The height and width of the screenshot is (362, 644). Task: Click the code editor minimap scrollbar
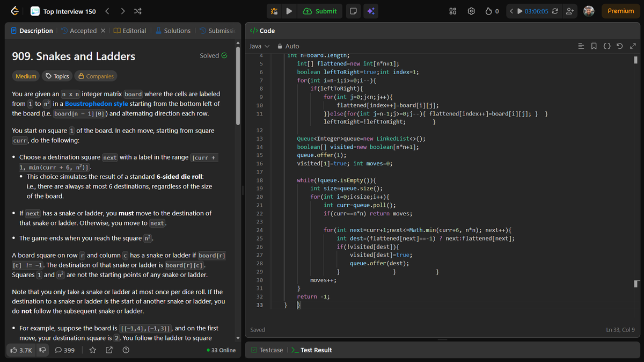(635, 59)
